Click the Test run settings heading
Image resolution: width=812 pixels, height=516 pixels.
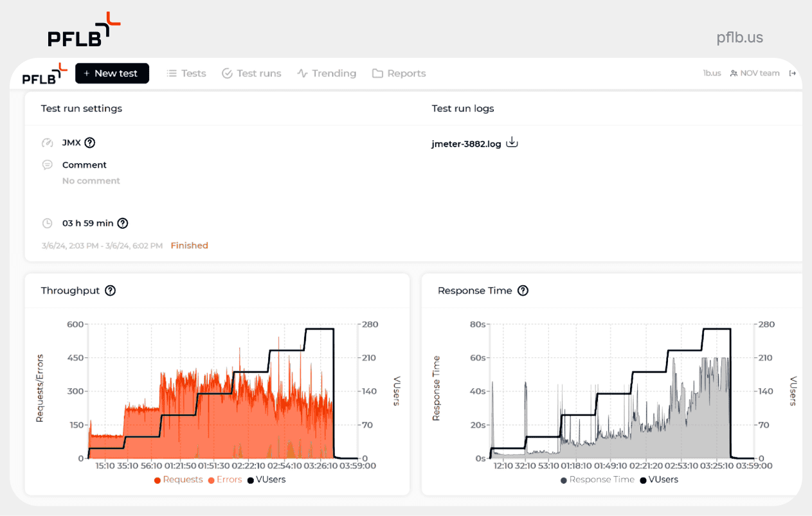tap(82, 109)
